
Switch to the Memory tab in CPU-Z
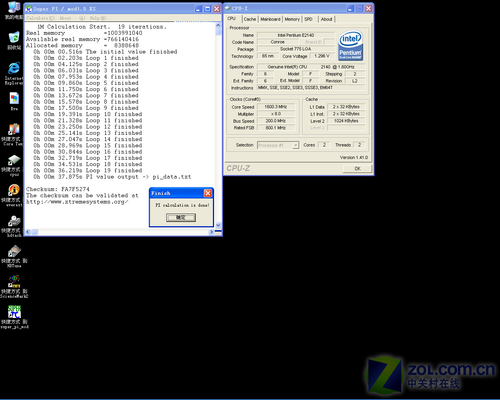coord(292,19)
